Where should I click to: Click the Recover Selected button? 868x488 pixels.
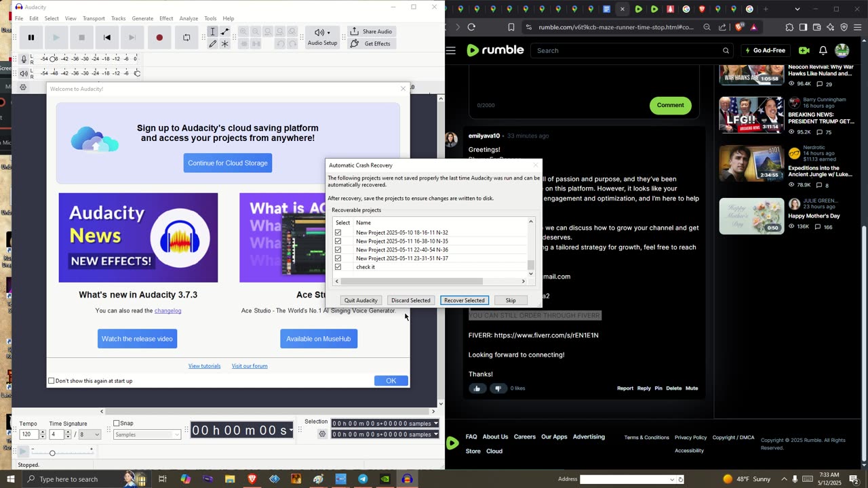[x=465, y=300]
